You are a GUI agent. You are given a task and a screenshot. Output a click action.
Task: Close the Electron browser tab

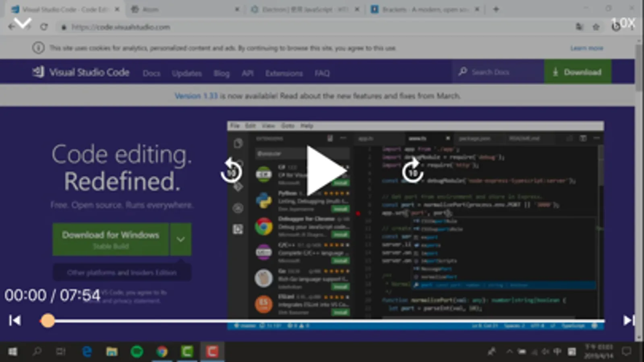pyautogui.click(x=357, y=9)
